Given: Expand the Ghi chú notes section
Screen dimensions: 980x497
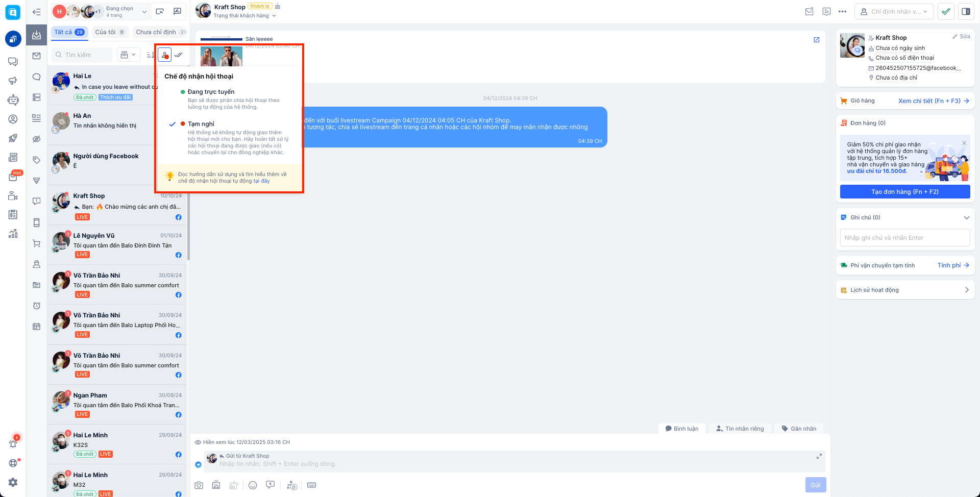Looking at the screenshot, I should [x=966, y=217].
